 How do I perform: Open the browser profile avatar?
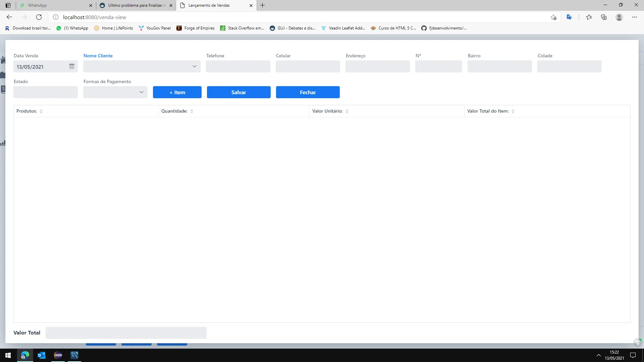point(619,17)
